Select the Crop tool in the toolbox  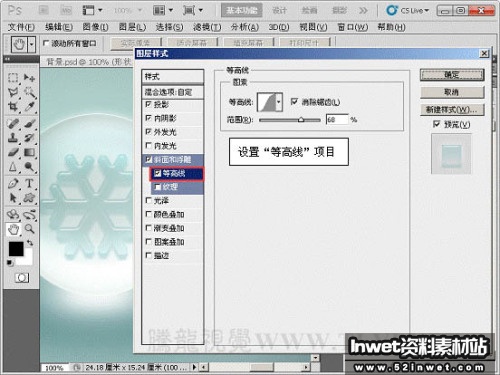[13, 107]
